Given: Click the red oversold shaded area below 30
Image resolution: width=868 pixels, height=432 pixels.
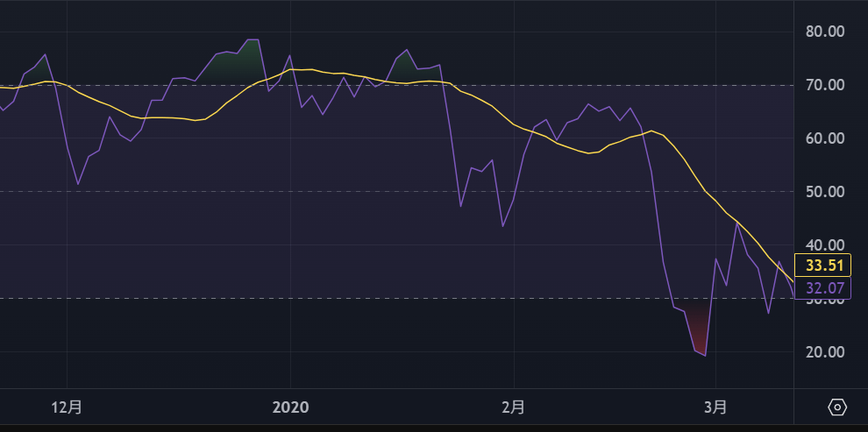Looking at the screenshot, I should tap(698, 324).
